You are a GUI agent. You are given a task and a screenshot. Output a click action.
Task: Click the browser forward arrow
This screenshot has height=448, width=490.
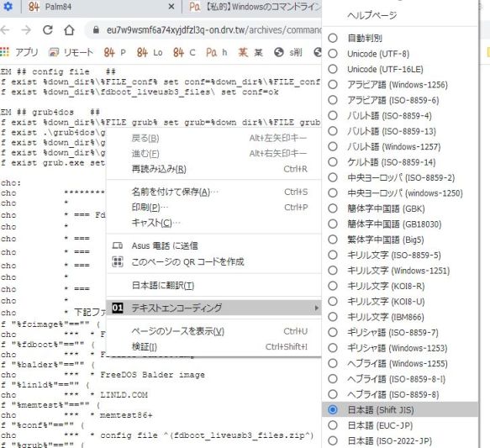[x=26, y=30]
